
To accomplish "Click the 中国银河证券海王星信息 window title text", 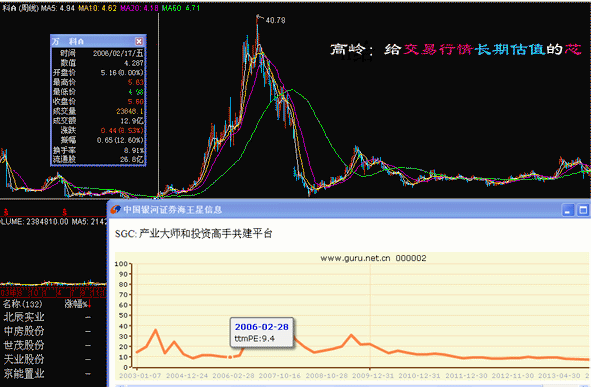I will coord(173,210).
